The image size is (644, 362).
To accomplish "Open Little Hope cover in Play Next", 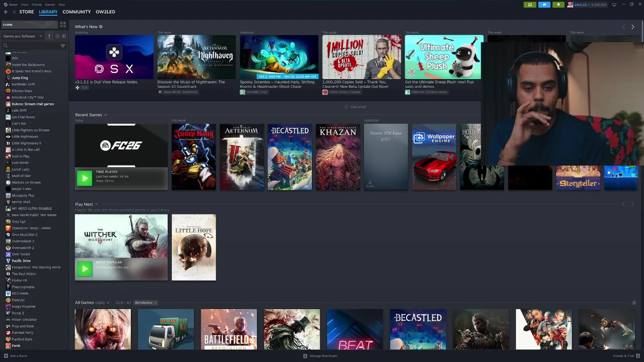I will 194,247.
